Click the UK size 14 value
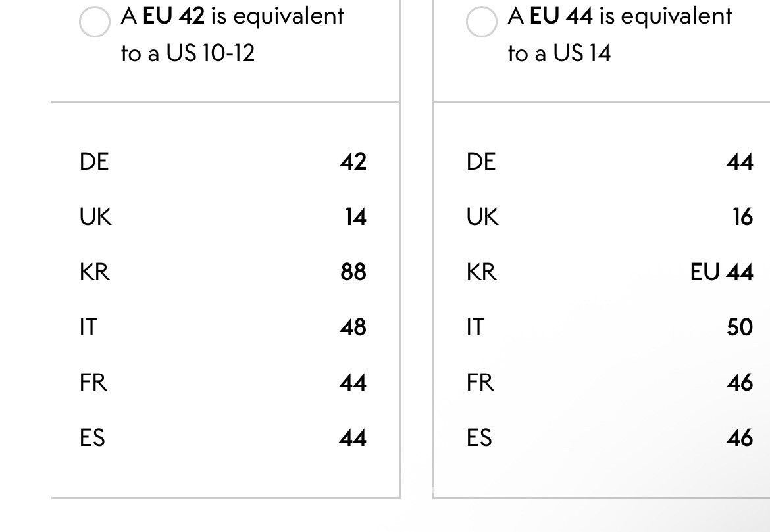770x532 pixels. tap(355, 217)
